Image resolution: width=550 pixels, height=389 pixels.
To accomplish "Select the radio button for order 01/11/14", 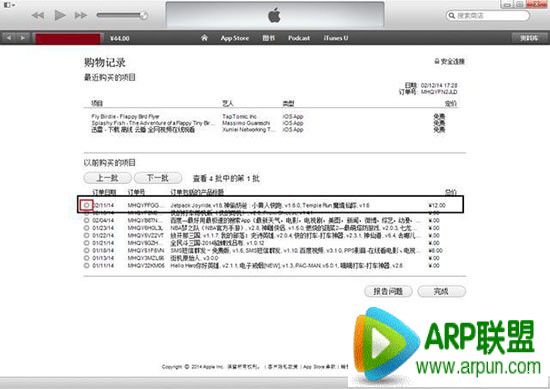I will [86, 266].
